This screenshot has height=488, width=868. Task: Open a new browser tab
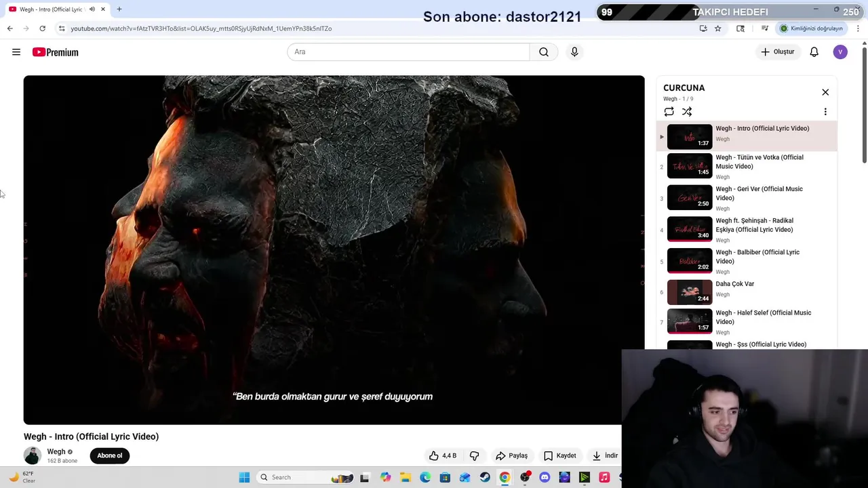[x=119, y=9]
